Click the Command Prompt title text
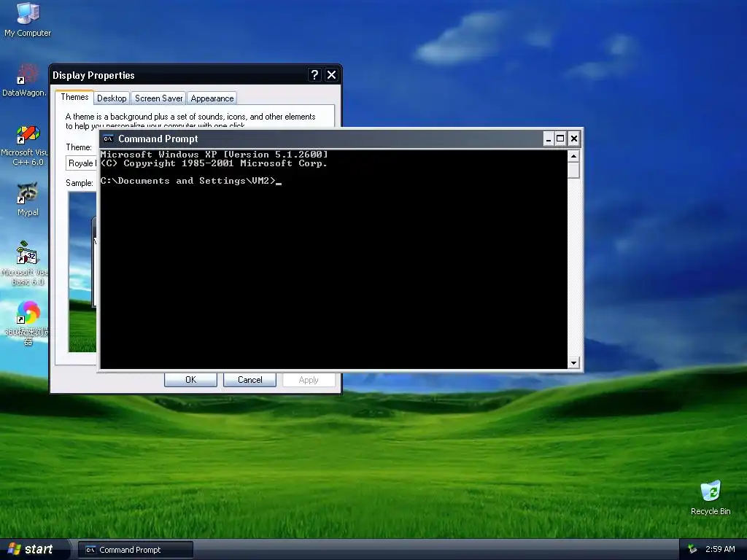747x560 pixels. point(158,139)
